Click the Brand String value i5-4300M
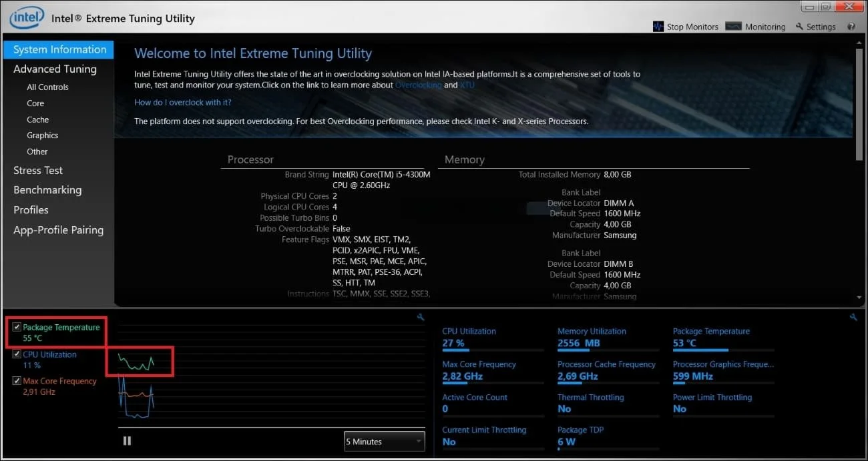Image resolution: width=868 pixels, height=461 pixels. coord(381,179)
